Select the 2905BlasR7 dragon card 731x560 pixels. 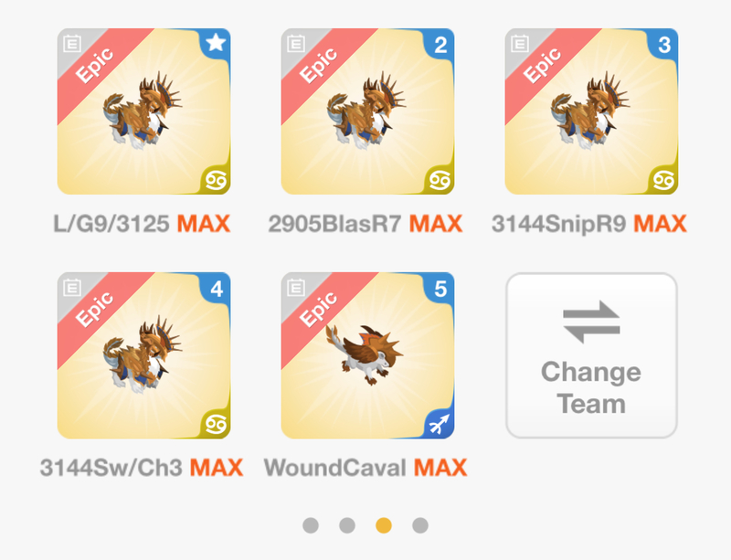coord(367,111)
